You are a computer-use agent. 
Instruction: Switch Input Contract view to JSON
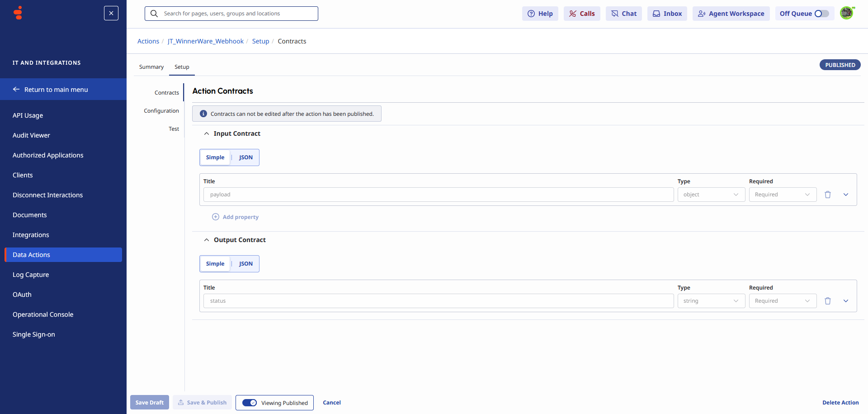coord(245,157)
